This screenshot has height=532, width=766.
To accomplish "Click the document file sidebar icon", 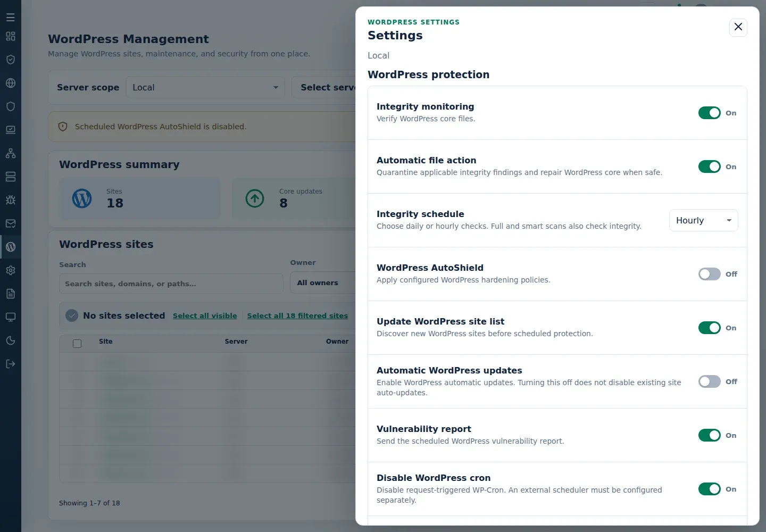I will point(11,294).
